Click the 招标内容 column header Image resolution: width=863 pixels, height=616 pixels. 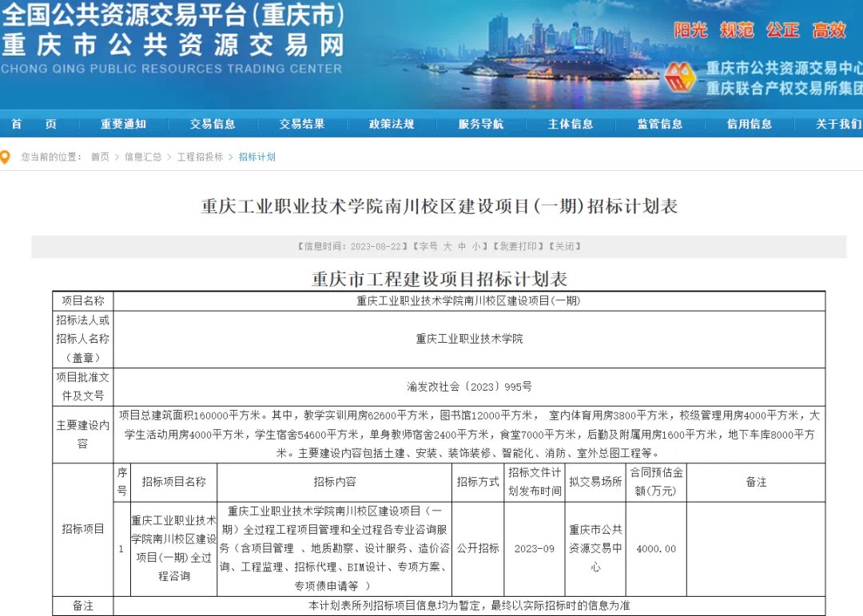coord(335,483)
